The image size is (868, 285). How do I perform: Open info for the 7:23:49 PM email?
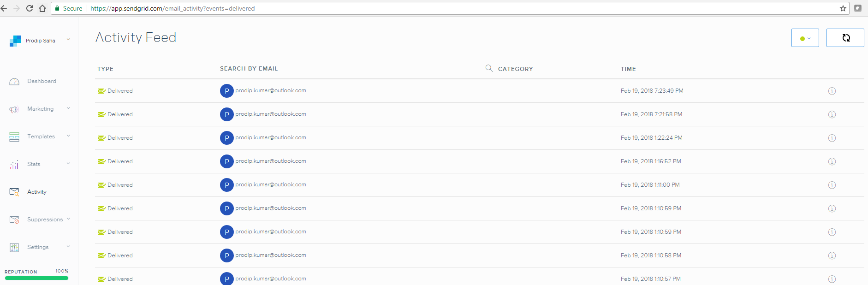(x=832, y=91)
